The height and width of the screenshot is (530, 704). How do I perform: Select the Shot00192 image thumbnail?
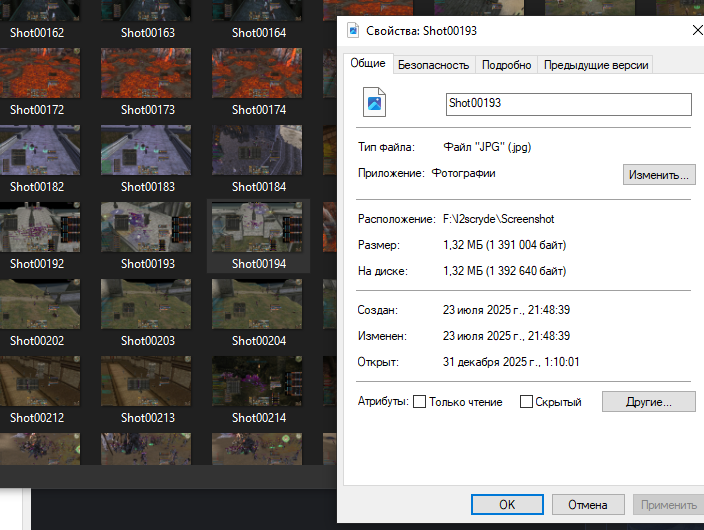click(x=37, y=227)
